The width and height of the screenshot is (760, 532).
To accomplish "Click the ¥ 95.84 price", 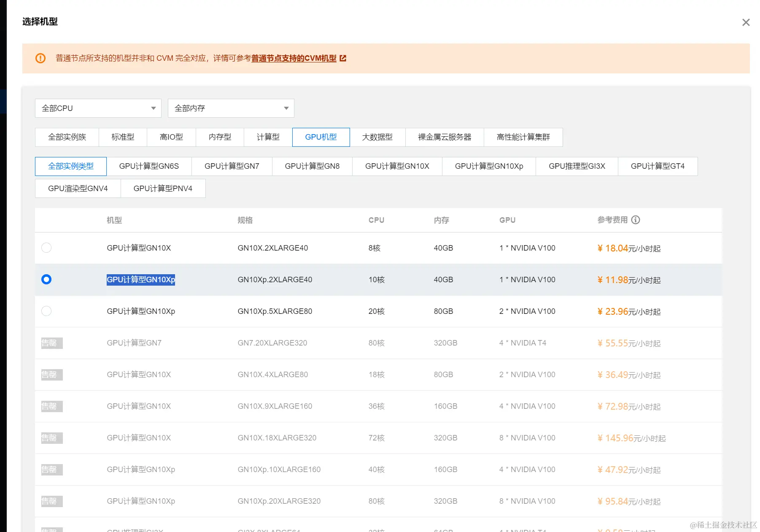I will click(613, 501).
